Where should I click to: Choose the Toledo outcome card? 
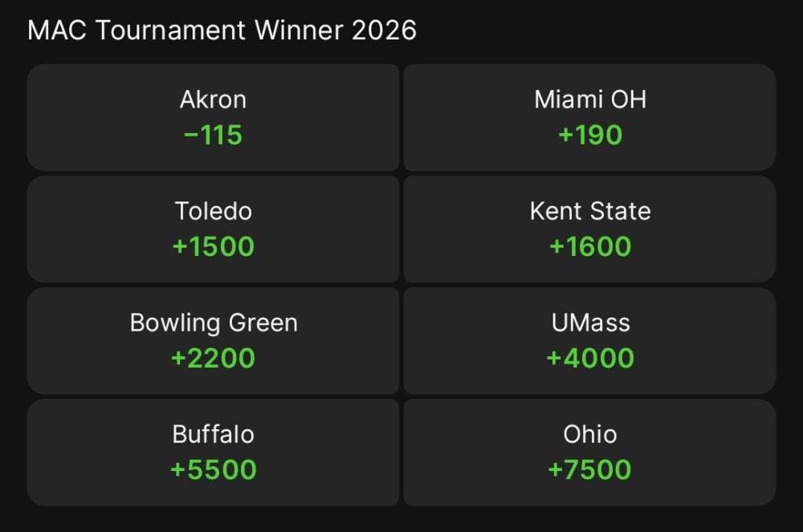(x=213, y=229)
